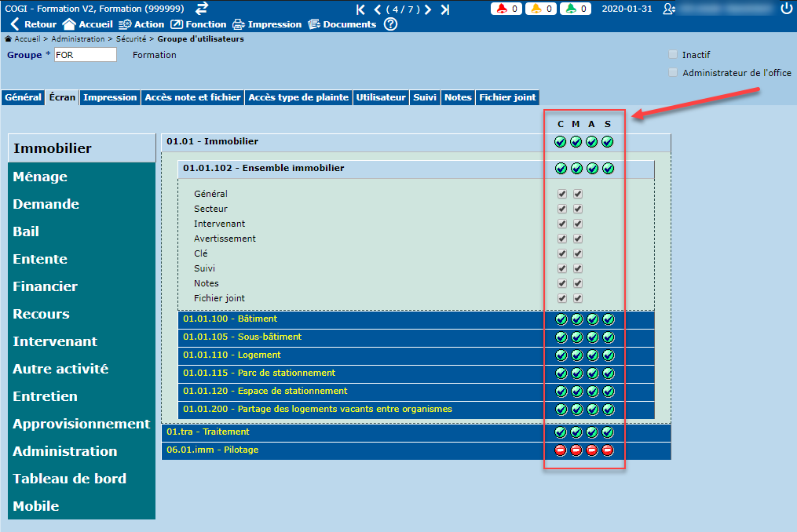Viewport: 797px width, 532px height.
Task: Switch to the Utilisateur tab
Action: click(381, 97)
